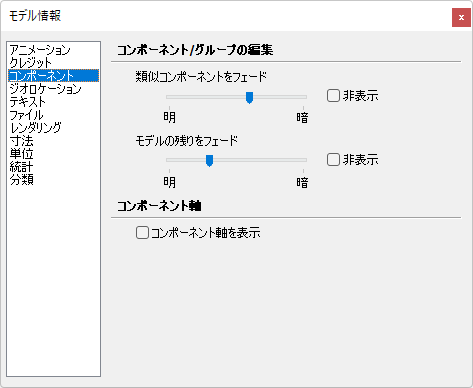
Task: Click the コンポーネント/グループの編集 heading
Action: coord(195,50)
